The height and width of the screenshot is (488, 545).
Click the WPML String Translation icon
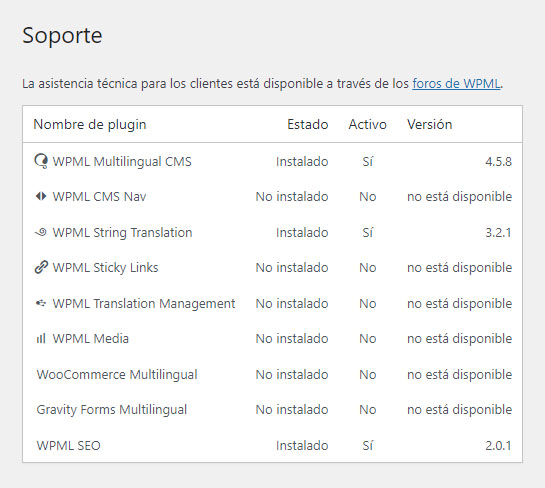(41, 232)
